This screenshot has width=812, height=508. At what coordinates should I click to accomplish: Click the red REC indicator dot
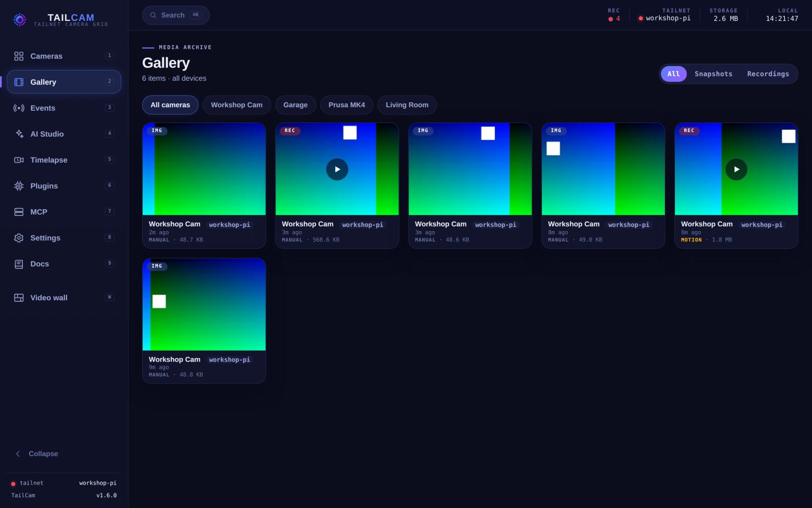[611, 19]
